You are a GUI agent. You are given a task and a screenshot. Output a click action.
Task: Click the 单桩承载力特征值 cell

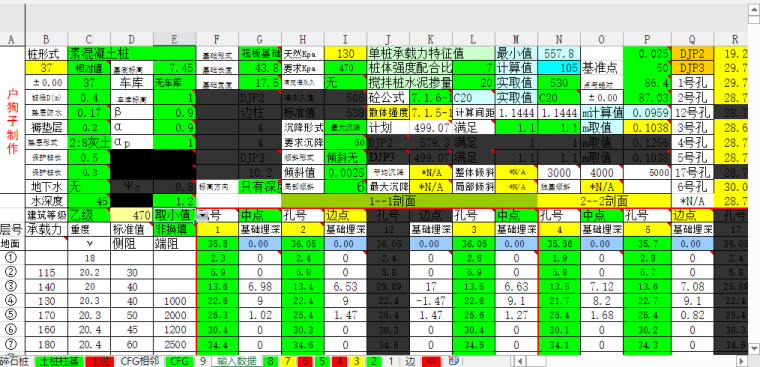coord(431,53)
